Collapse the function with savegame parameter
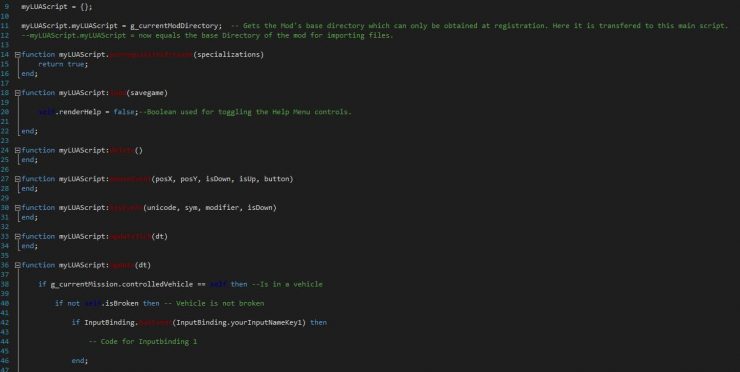This screenshot has height=372, width=740. pos(17,93)
